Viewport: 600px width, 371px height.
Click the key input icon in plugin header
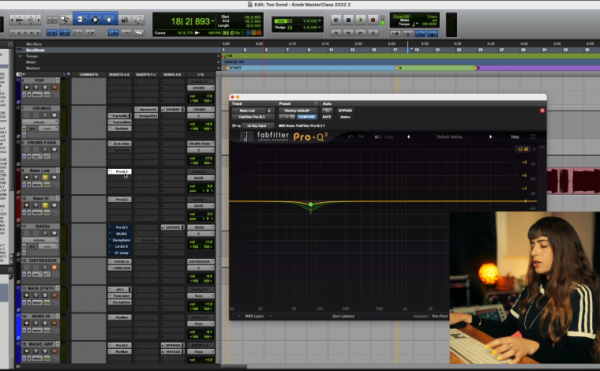point(236,126)
